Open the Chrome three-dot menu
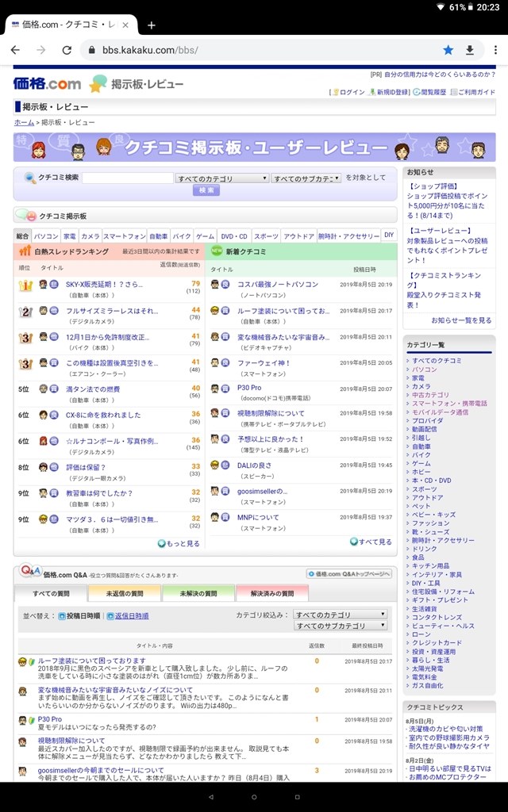 (x=495, y=50)
